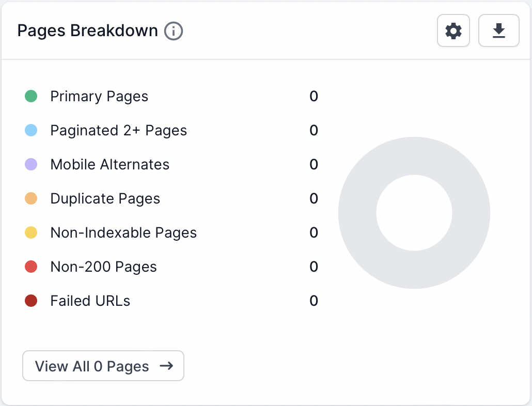Click the arrow icon in View All button
Viewport: 532px width, 406px height.
(x=166, y=366)
